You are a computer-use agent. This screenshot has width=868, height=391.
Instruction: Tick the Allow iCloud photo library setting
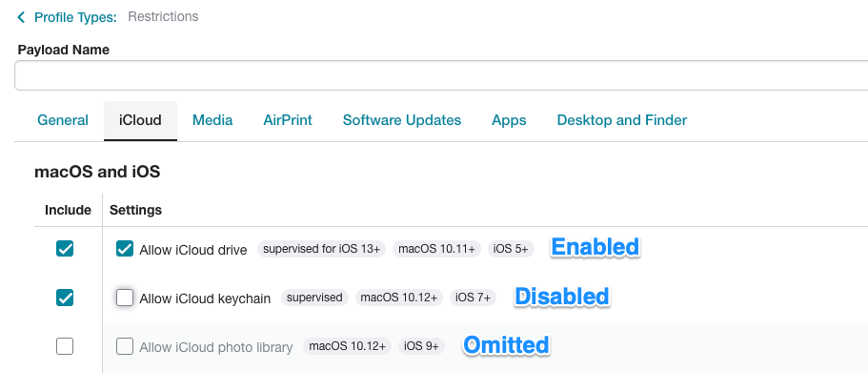coord(125,347)
